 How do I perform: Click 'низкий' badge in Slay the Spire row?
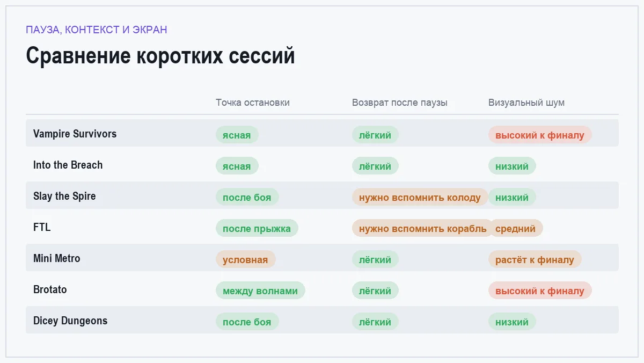512,197
